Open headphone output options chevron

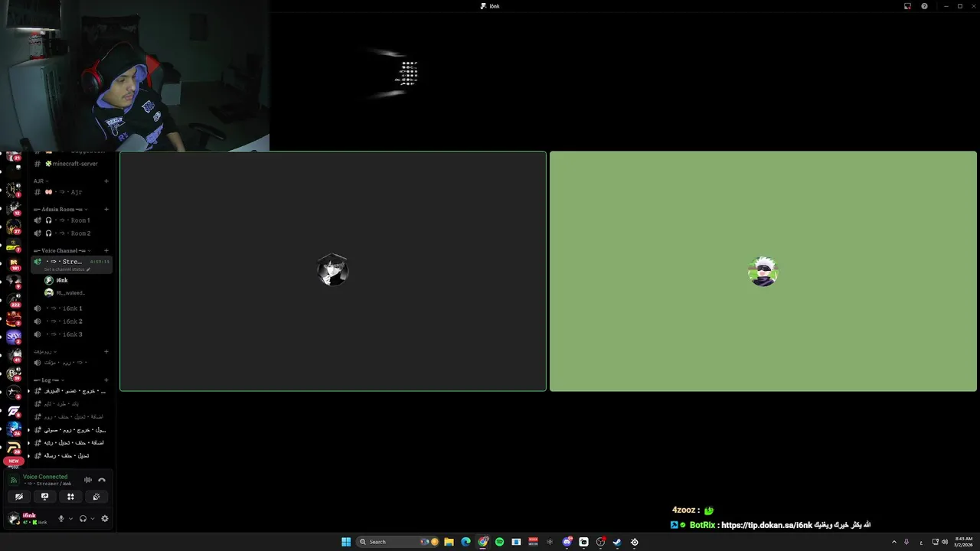coord(93,518)
